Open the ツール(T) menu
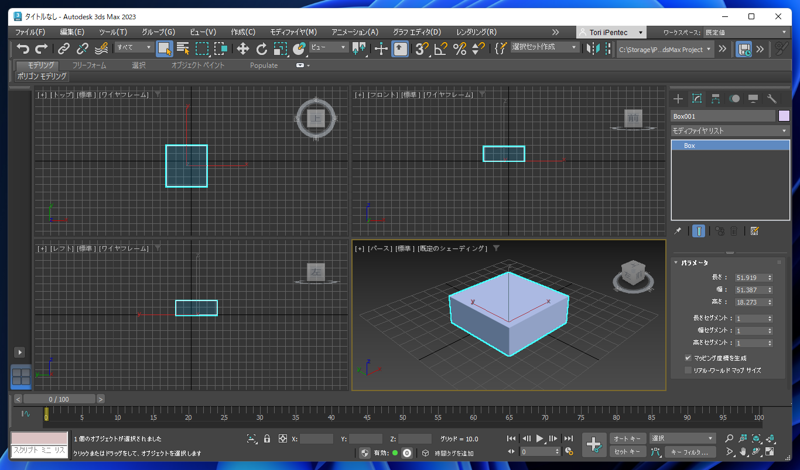The image size is (800, 470). tap(113, 32)
